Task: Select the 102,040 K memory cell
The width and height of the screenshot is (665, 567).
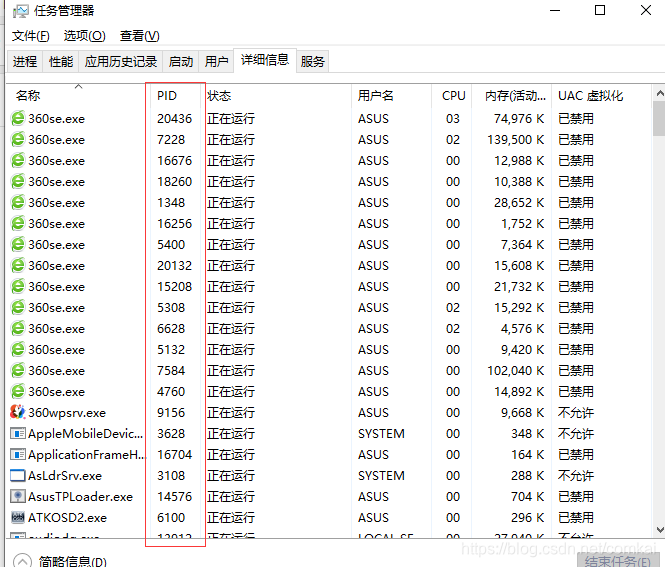Action: click(x=515, y=371)
